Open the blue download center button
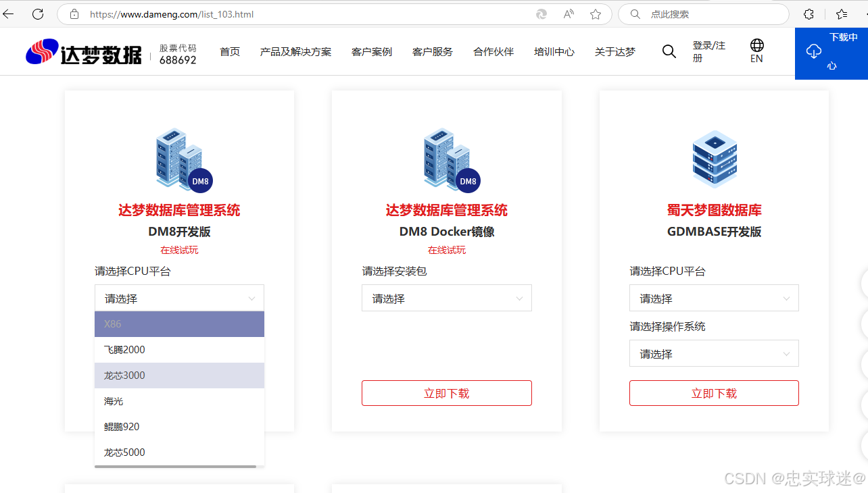Image resolution: width=868 pixels, height=493 pixels. point(831,53)
